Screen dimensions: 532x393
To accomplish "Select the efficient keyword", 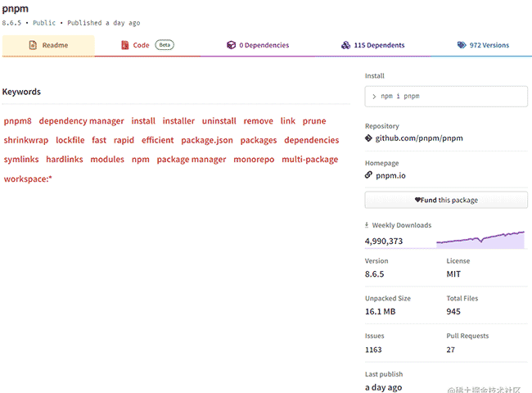I will [158, 140].
